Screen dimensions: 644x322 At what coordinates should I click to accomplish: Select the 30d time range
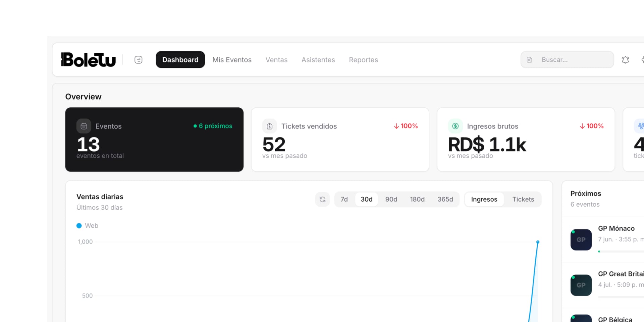click(366, 199)
